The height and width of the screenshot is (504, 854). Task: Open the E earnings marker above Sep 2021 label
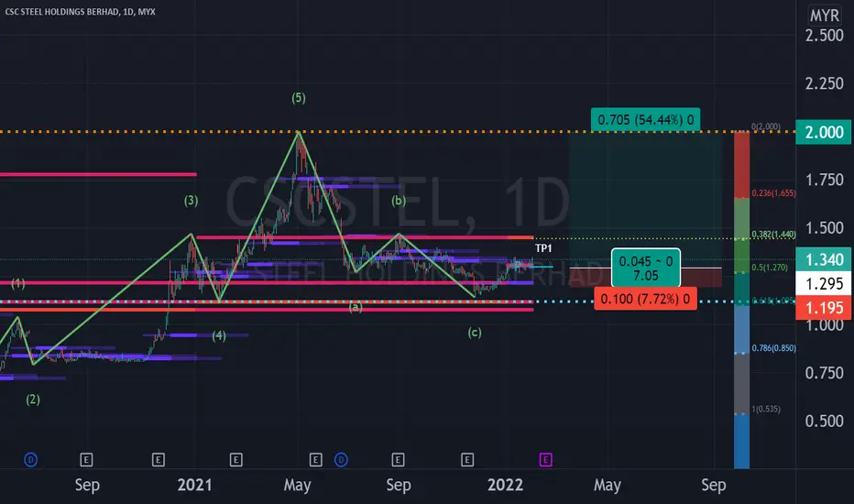(398, 460)
